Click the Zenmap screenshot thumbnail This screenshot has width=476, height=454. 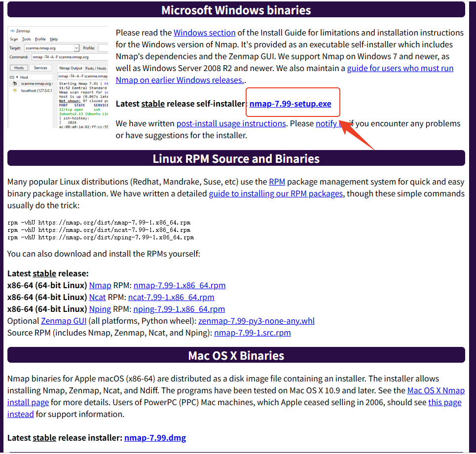pyautogui.click(x=58, y=77)
